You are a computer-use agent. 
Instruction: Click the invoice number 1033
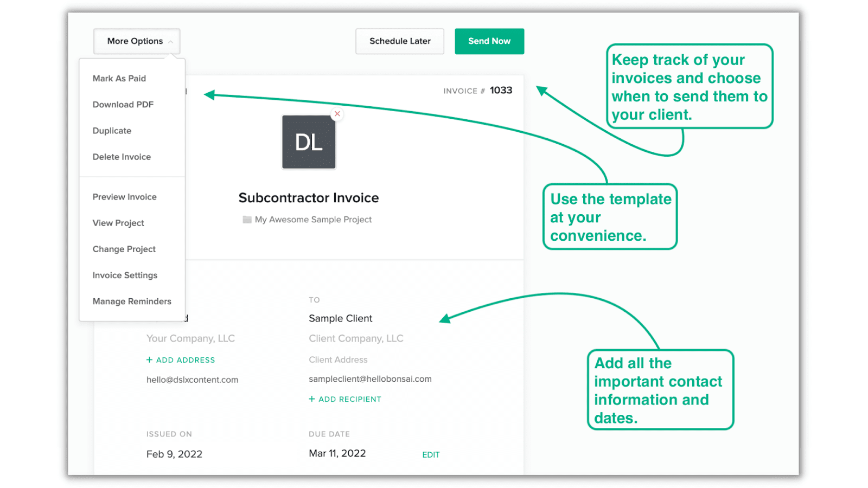[x=501, y=91]
